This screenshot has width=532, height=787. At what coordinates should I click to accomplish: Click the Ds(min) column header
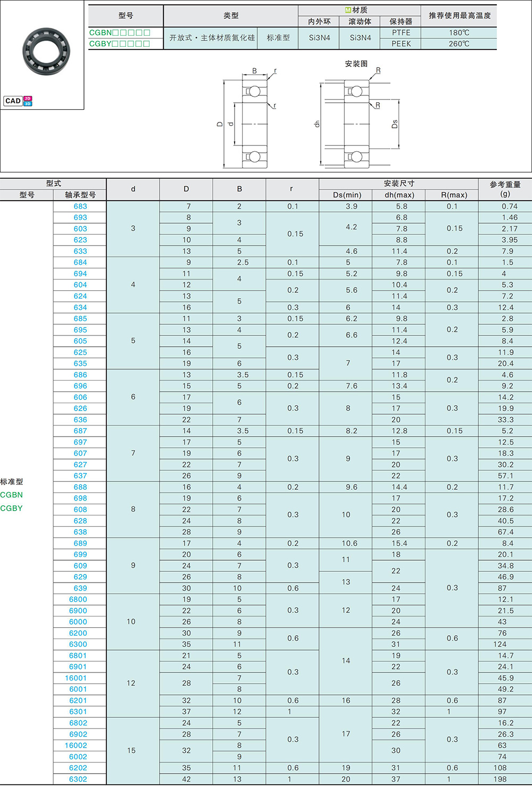pyautogui.click(x=346, y=195)
